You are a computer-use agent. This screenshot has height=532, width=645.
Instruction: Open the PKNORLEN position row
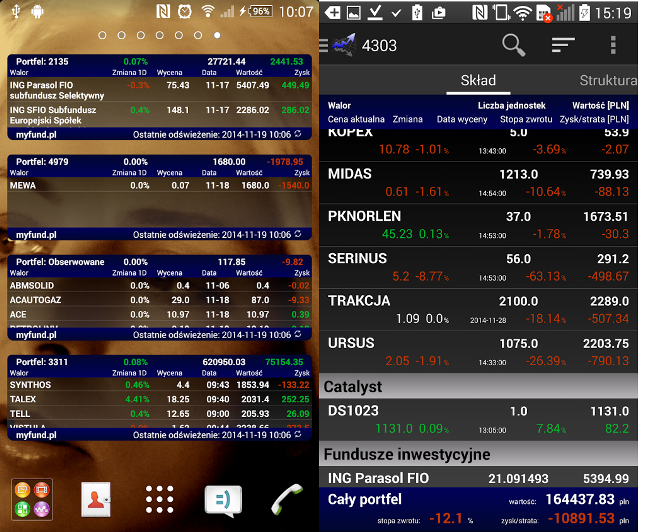478,225
